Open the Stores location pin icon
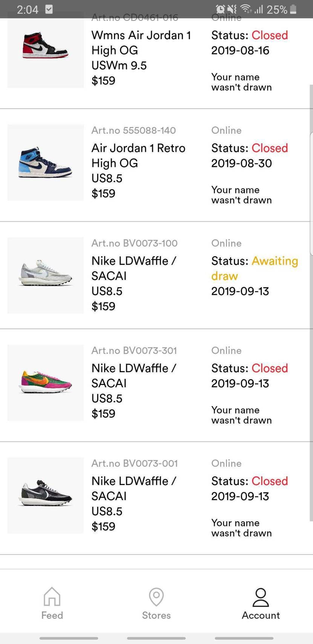The image size is (313, 644). (x=156, y=597)
